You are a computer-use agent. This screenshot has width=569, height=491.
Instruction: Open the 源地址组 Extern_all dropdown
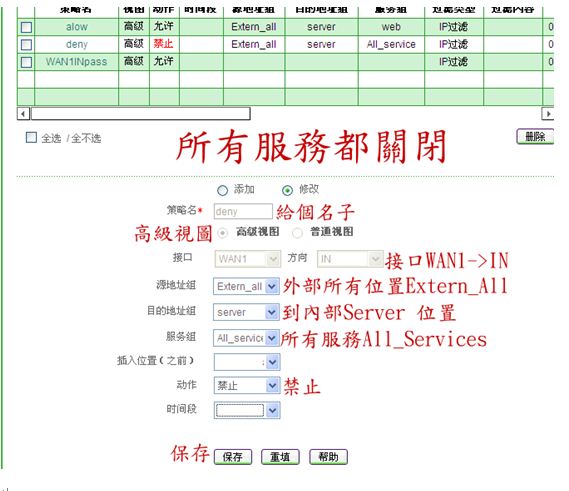click(246, 286)
